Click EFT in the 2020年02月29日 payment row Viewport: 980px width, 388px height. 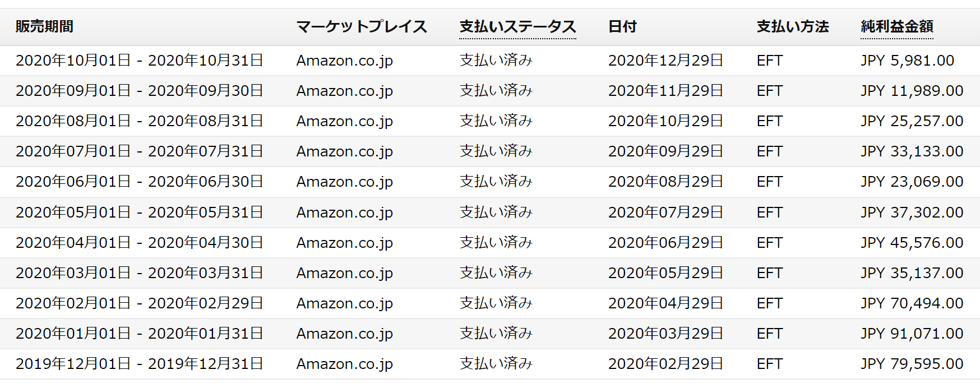pyautogui.click(x=769, y=364)
